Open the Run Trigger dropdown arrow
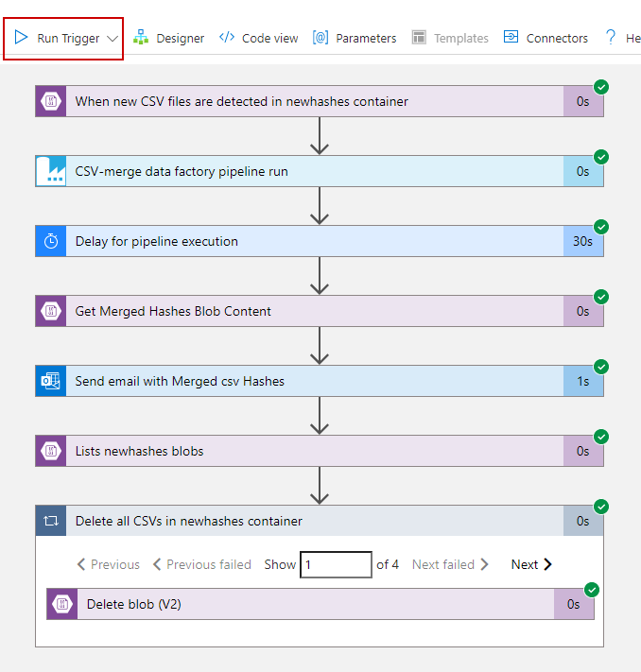 click(x=113, y=39)
